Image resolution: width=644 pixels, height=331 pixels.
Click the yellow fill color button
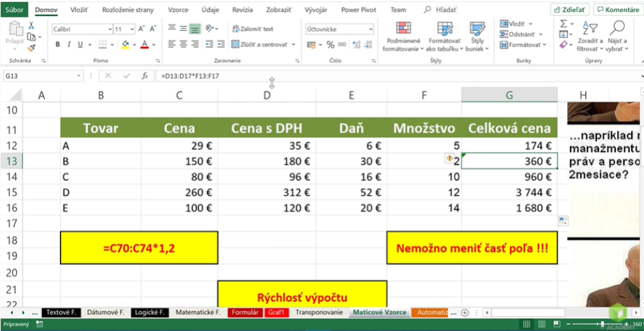125,44
